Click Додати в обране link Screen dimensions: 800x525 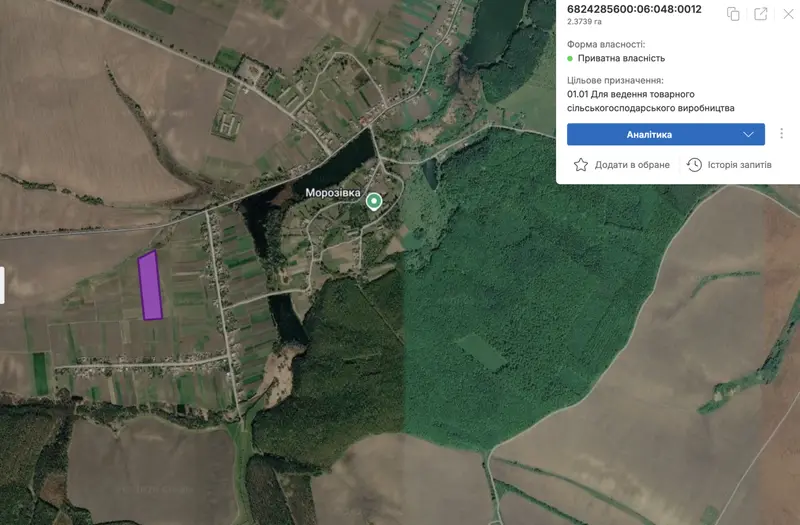pos(632,165)
